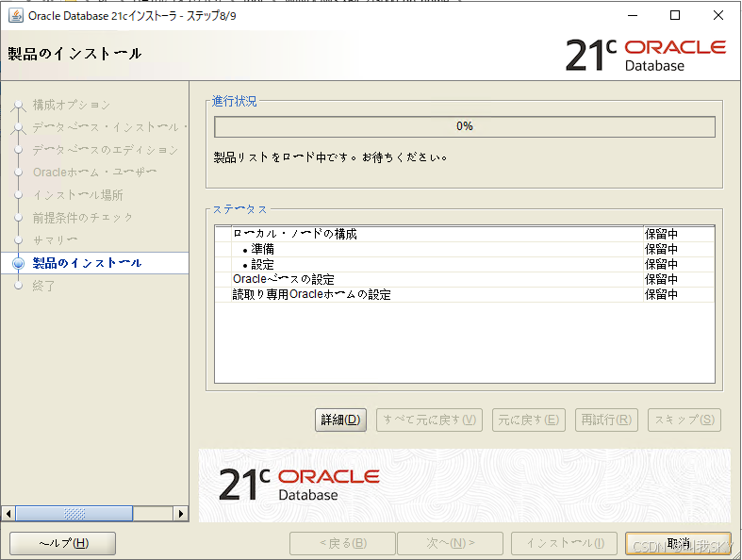This screenshot has height=560, width=742.
Task: Minimize the installer window
Action: click(633, 16)
